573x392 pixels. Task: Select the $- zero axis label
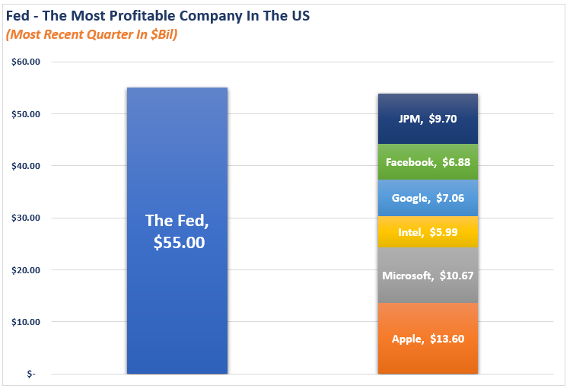[31, 374]
